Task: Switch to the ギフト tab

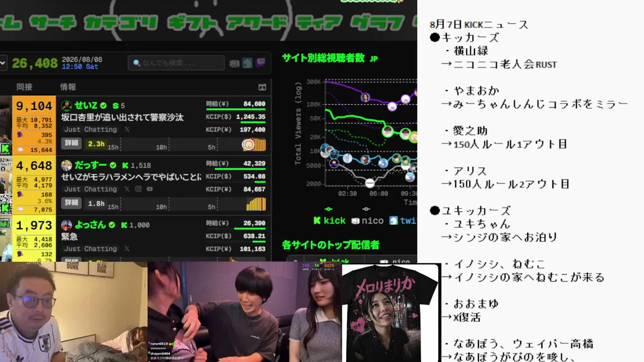Action: [192, 22]
